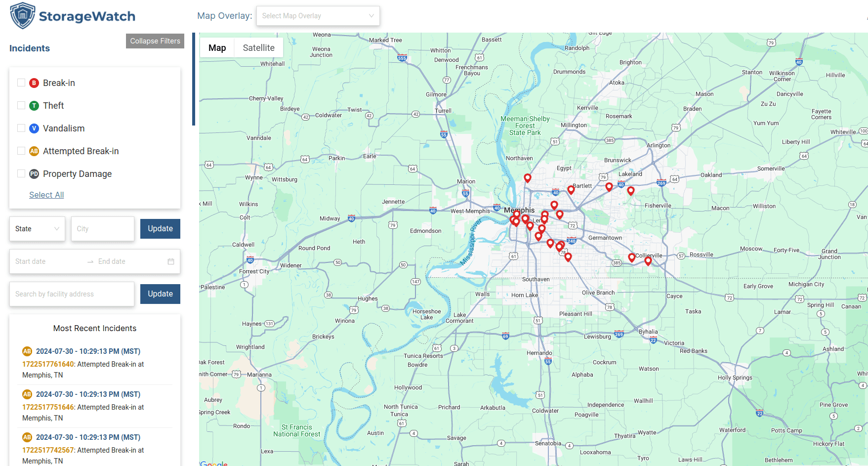Click the StorageWatch shield logo

pyautogui.click(x=23, y=15)
